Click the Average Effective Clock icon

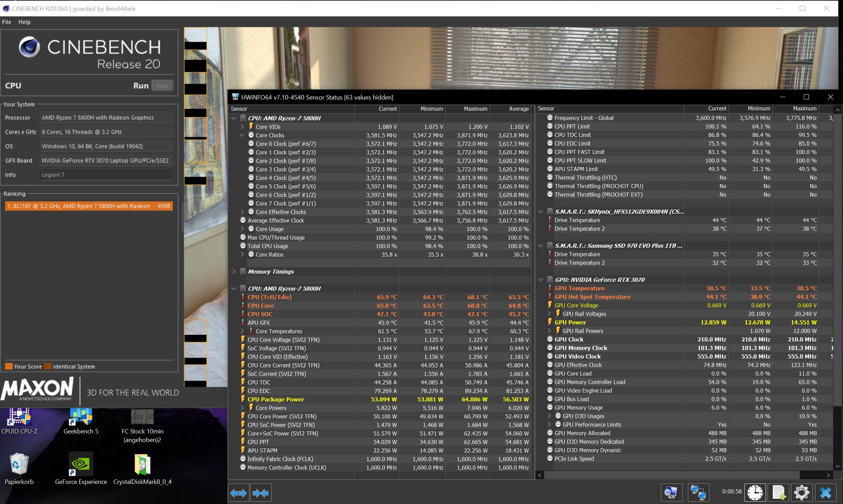click(243, 220)
